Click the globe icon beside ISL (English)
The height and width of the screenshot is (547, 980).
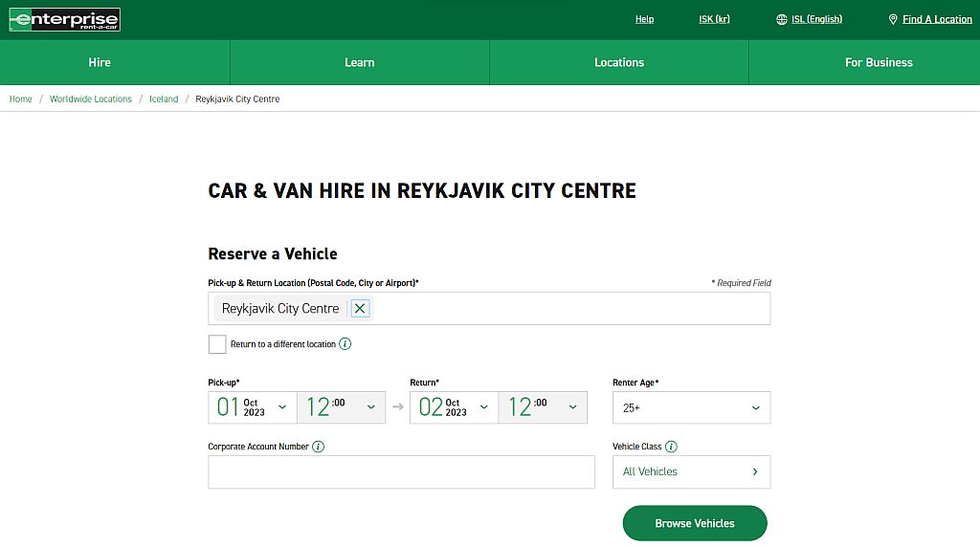(x=781, y=19)
